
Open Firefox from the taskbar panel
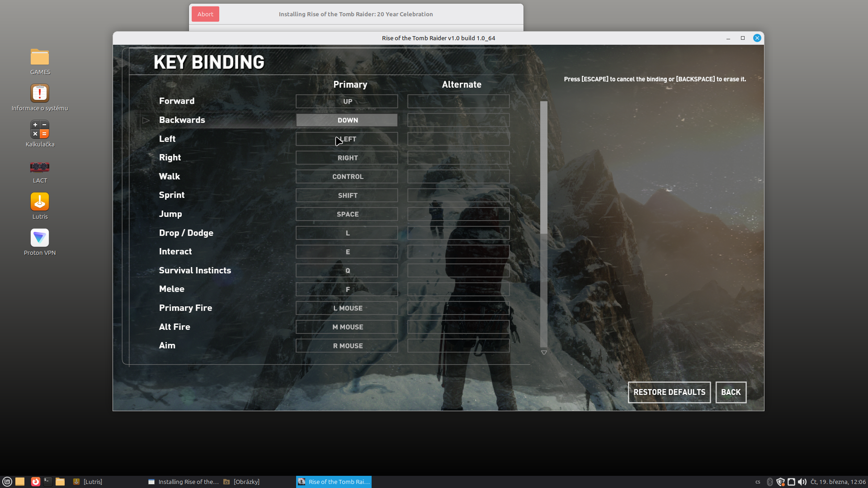click(x=35, y=482)
